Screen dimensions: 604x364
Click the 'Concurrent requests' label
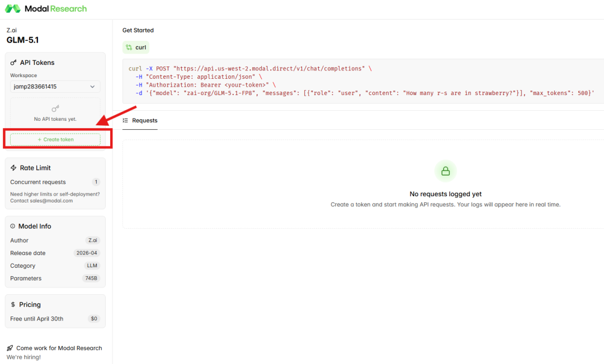(38, 182)
